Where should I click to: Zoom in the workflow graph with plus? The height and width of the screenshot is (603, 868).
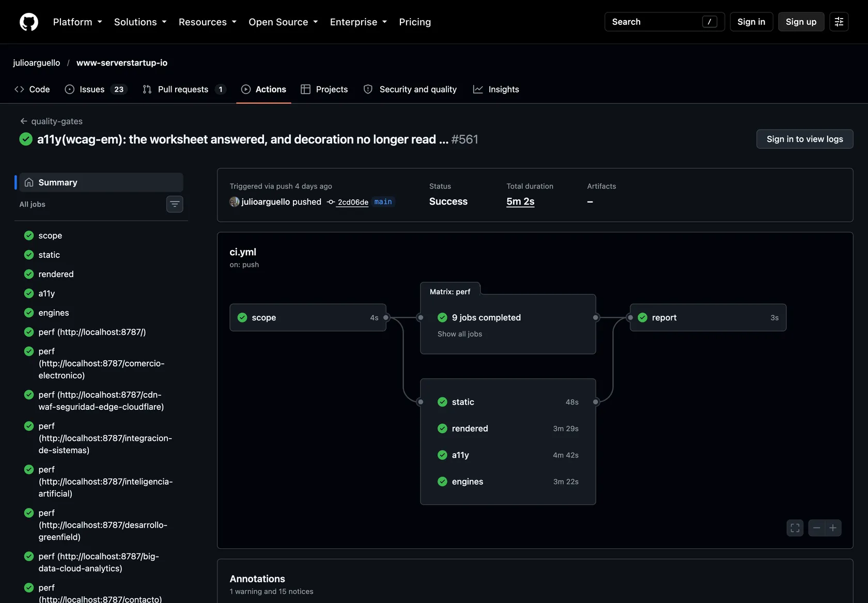[833, 528]
